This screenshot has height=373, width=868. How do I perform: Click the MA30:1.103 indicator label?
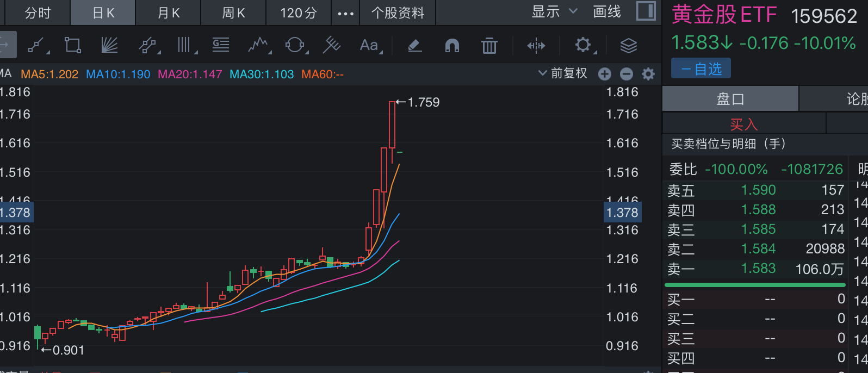coord(262,74)
